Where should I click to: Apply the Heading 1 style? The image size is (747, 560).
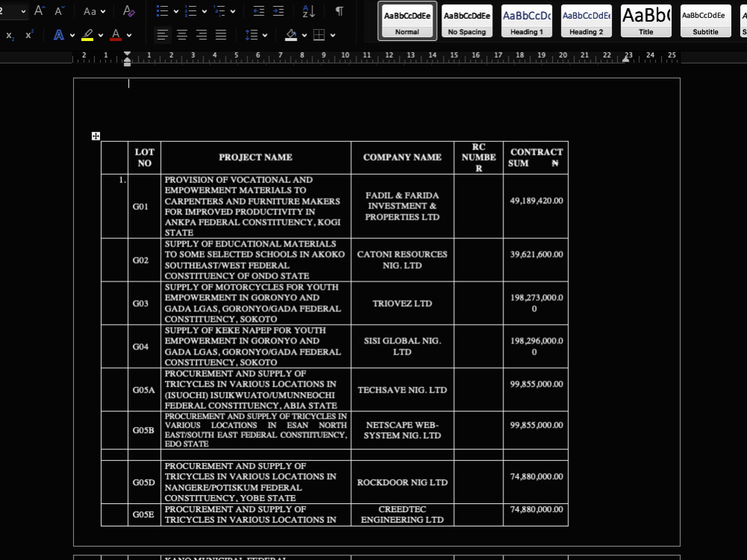coord(527,21)
